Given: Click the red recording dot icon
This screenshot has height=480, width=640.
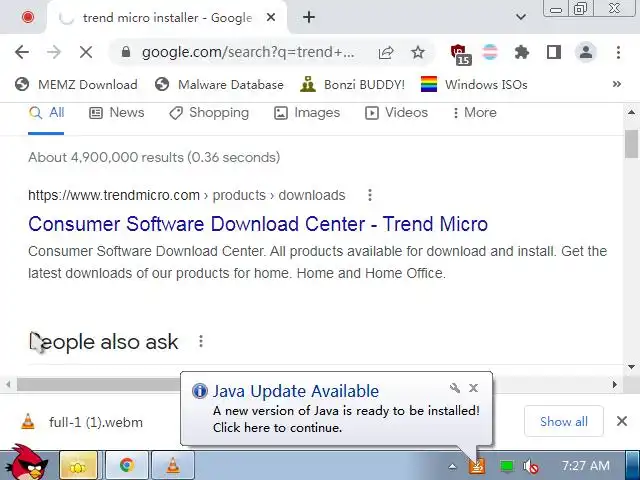Looking at the screenshot, I should click(x=28, y=17).
